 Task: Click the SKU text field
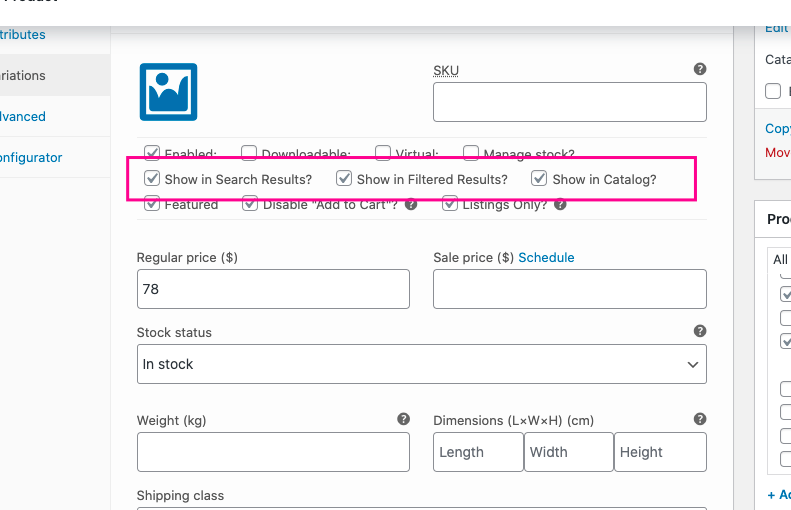pyautogui.click(x=569, y=102)
